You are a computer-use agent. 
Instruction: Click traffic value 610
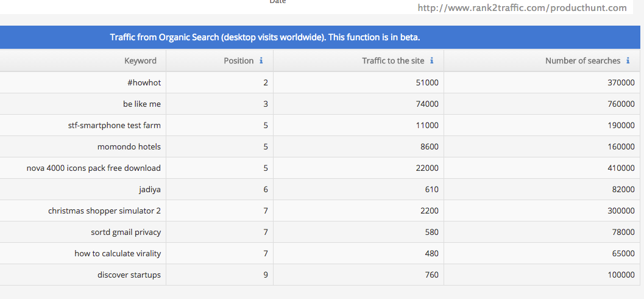coord(431,190)
